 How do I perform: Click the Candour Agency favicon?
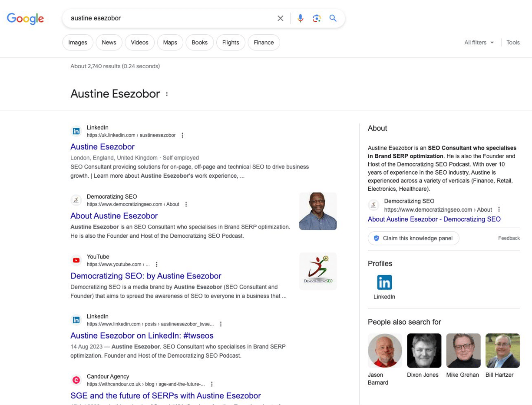[76, 380]
